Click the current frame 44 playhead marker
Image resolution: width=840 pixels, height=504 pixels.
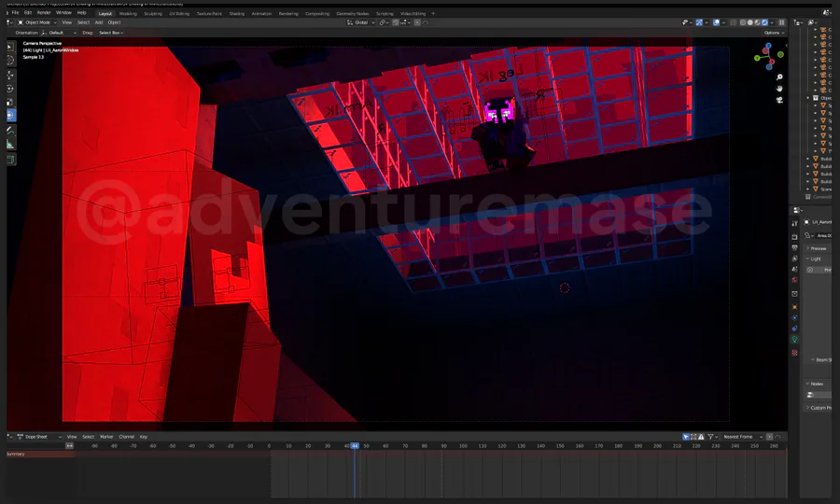coord(355,445)
